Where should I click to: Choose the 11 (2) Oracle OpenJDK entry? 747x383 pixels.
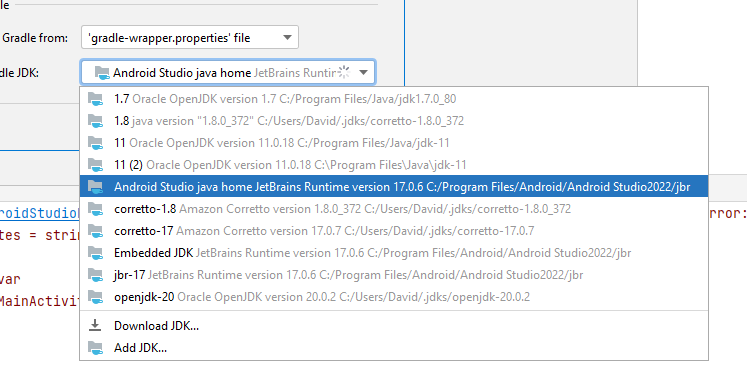[394, 165]
